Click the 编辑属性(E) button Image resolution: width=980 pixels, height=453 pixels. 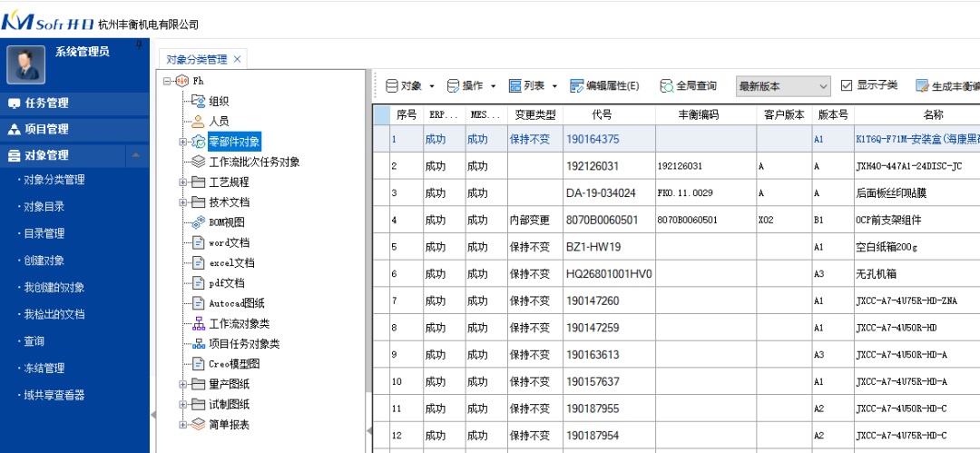point(604,86)
